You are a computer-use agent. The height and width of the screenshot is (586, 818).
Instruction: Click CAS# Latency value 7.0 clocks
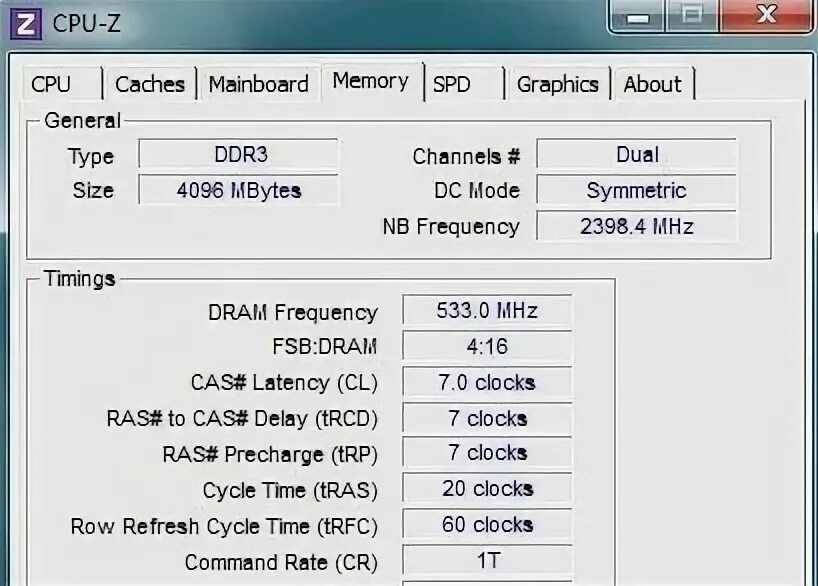(487, 382)
